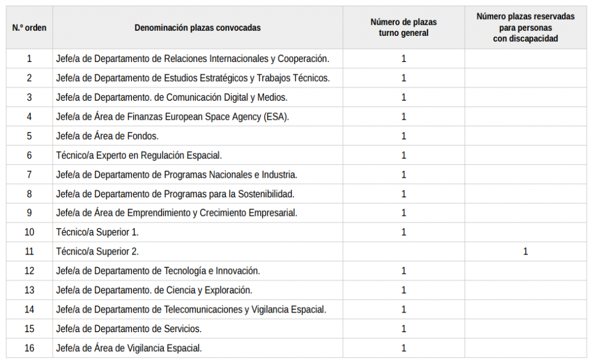This screenshot has height=364, width=593.
Task: Select the Tecnología e Innovación entry
Action: (158, 271)
